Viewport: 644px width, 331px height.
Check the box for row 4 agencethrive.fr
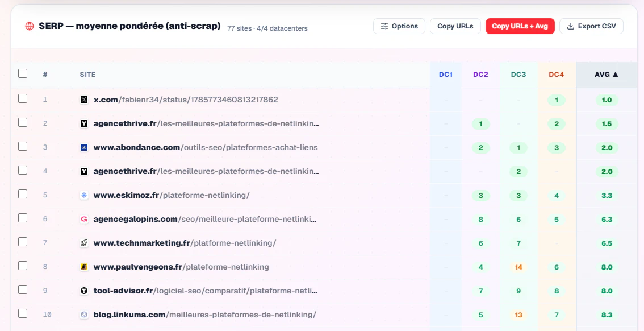23,170
